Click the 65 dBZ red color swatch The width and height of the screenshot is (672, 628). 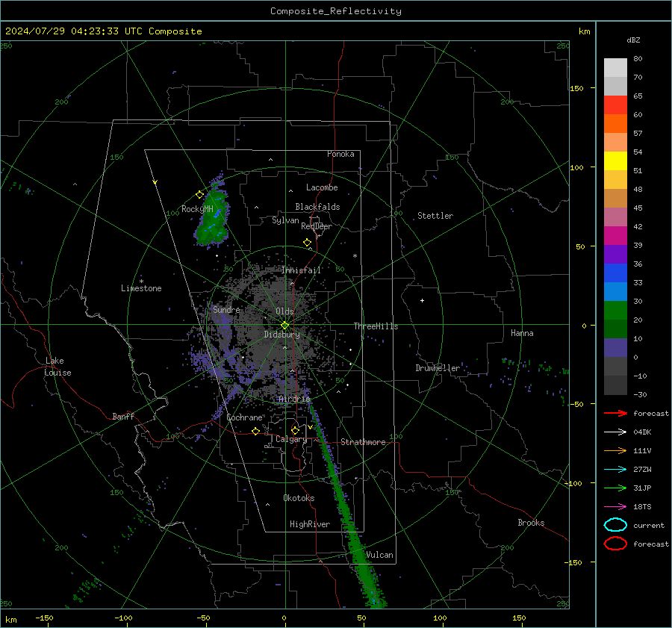click(615, 105)
